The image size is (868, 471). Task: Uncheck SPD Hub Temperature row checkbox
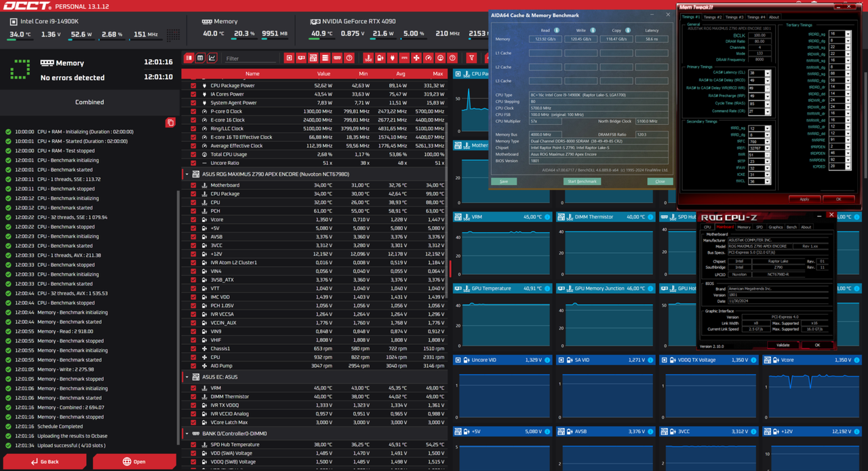(x=193, y=445)
